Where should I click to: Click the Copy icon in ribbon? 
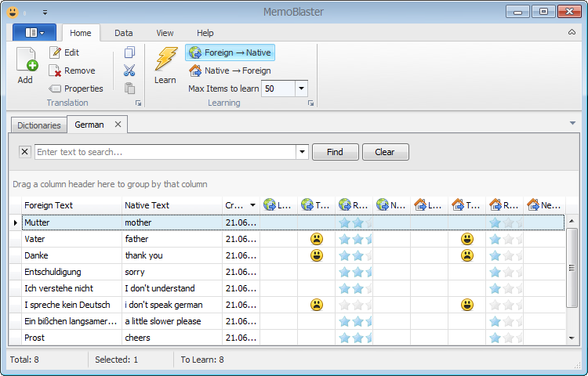point(129,52)
